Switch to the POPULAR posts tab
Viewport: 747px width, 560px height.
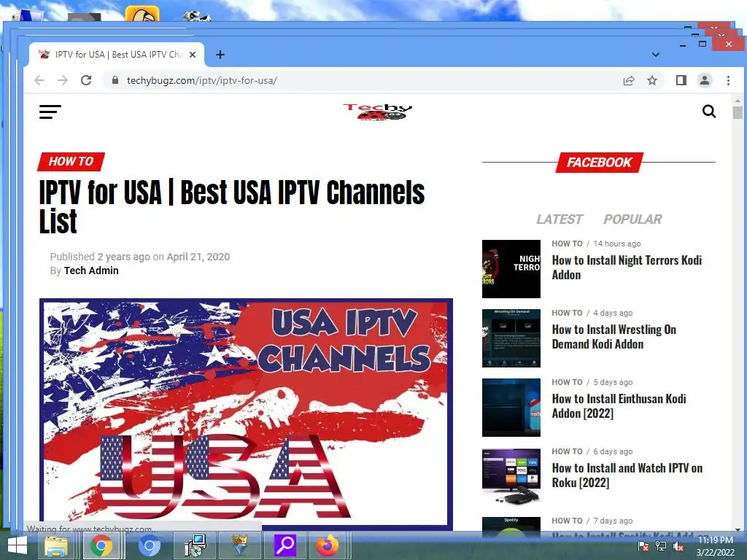point(632,219)
